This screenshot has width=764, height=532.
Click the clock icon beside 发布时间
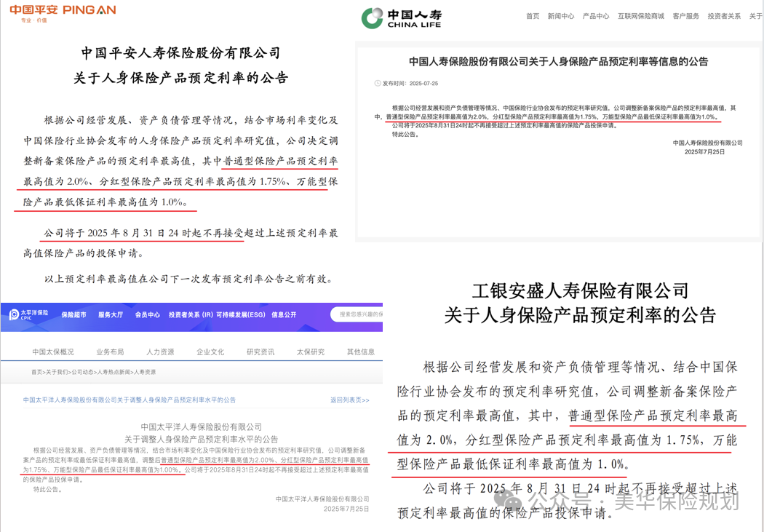click(x=377, y=82)
